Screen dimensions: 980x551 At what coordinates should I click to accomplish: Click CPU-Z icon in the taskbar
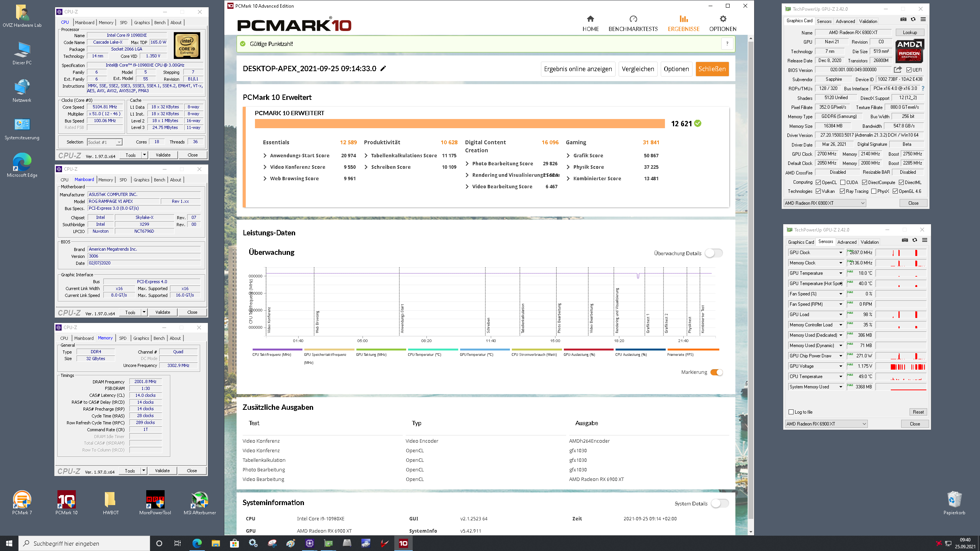(x=310, y=543)
